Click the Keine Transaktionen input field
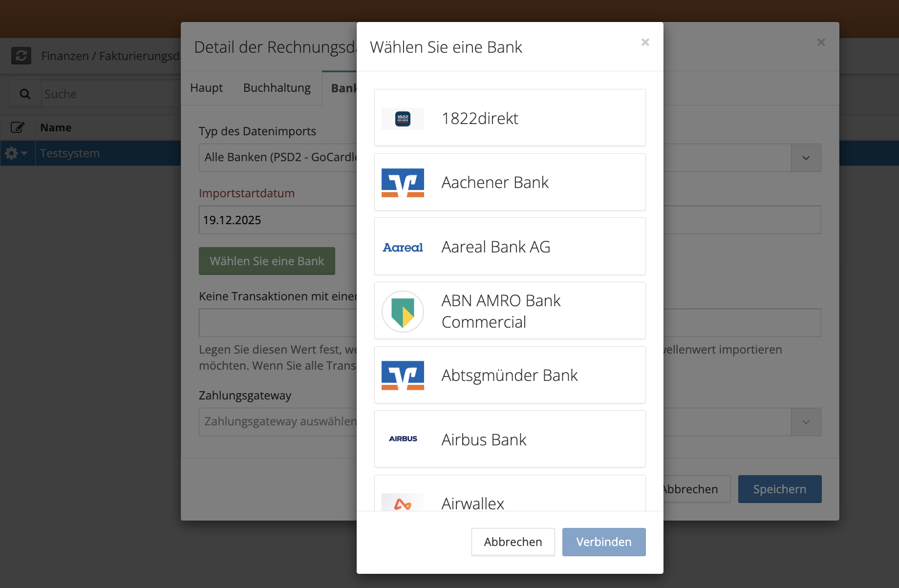The width and height of the screenshot is (899, 588). click(x=278, y=323)
